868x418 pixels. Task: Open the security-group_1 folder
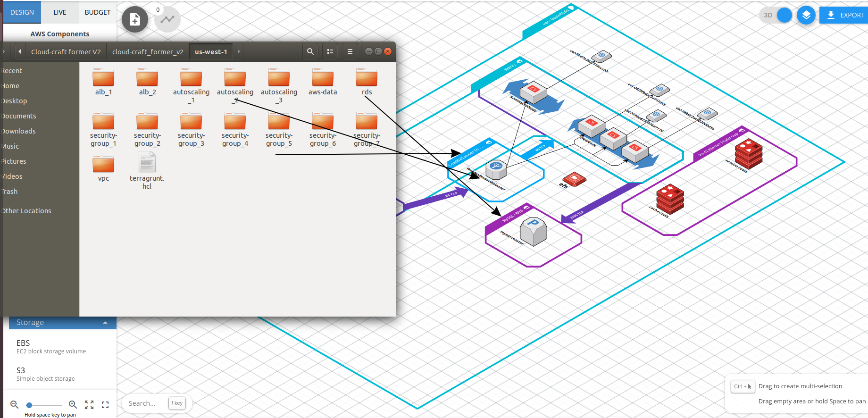coord(103,130)
